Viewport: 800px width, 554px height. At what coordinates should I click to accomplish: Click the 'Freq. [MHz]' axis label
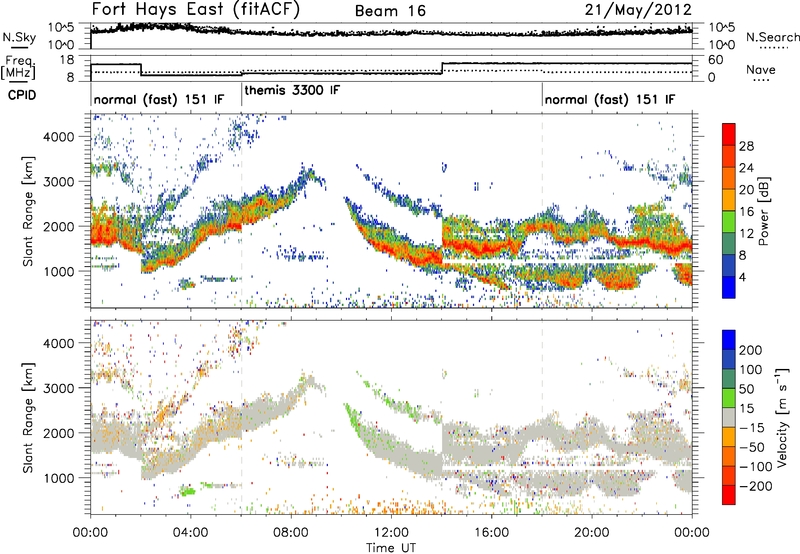[16, 68]
